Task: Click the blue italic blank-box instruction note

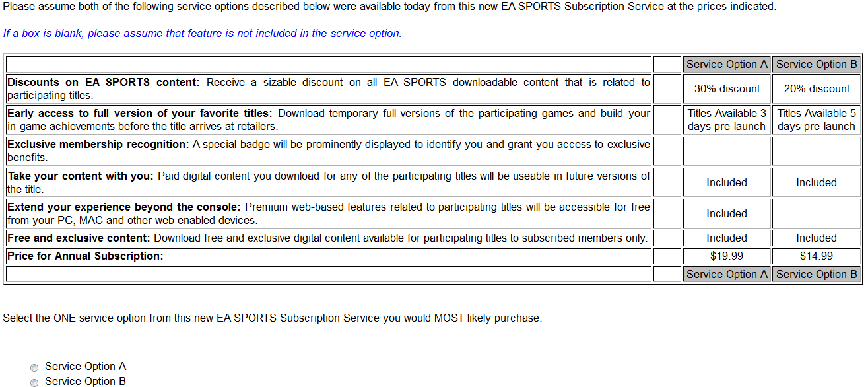Action: pyautogui.click(x=202, y=33)
